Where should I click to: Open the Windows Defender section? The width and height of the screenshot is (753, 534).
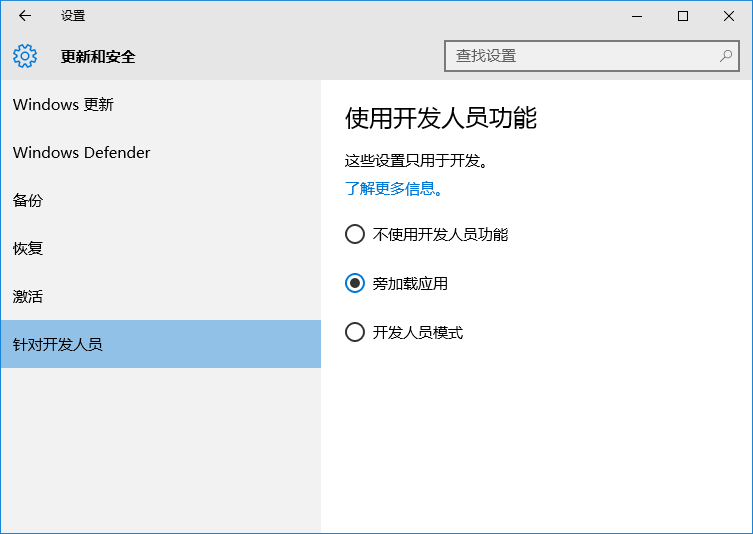click(x=160, y=152)
